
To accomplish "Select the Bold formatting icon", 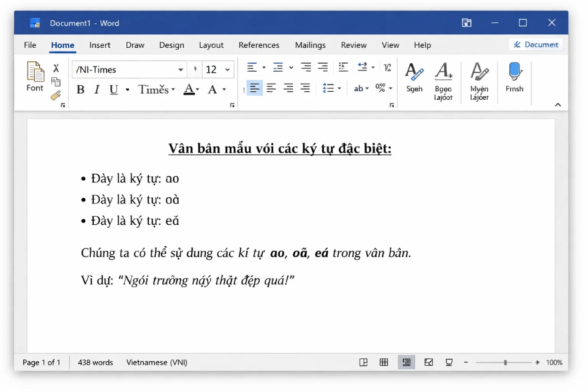I will 80,89.
